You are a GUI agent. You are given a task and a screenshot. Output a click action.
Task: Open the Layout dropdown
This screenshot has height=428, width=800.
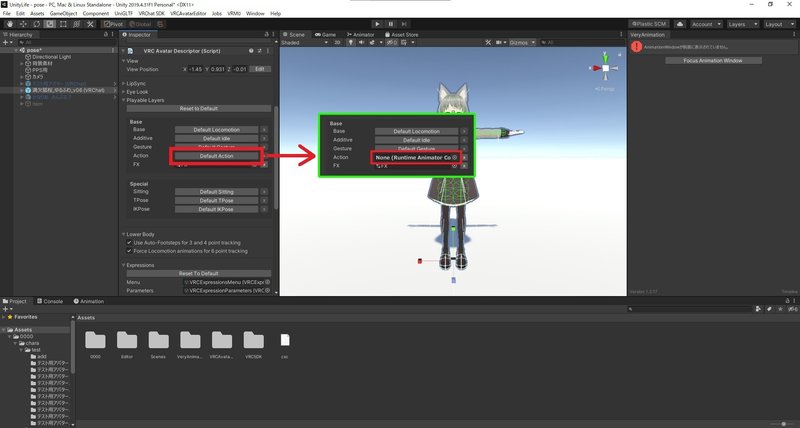[x=778, y=24]
